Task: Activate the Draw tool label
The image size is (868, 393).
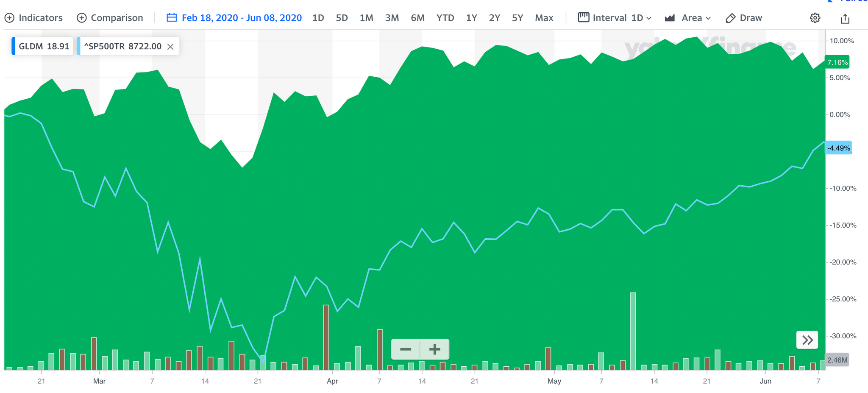Action: pos(751,18)
